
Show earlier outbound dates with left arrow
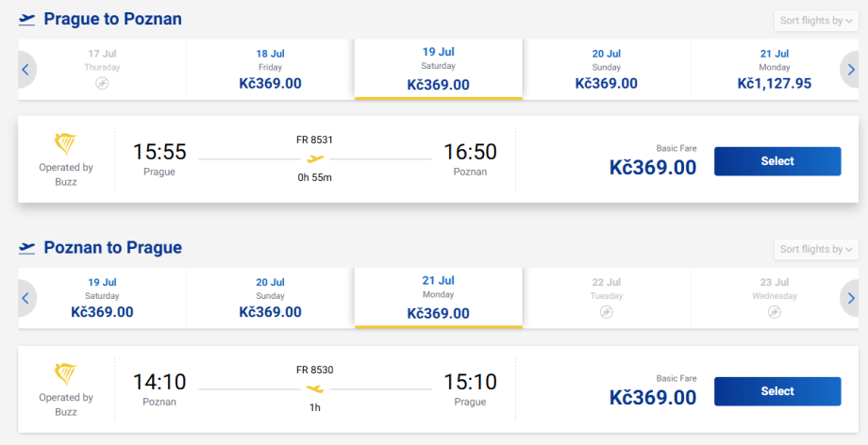click(x=26, y=69)
